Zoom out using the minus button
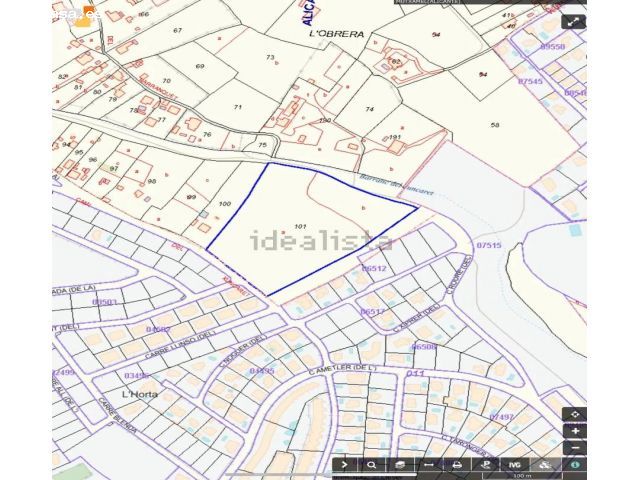 pos(575,447)
